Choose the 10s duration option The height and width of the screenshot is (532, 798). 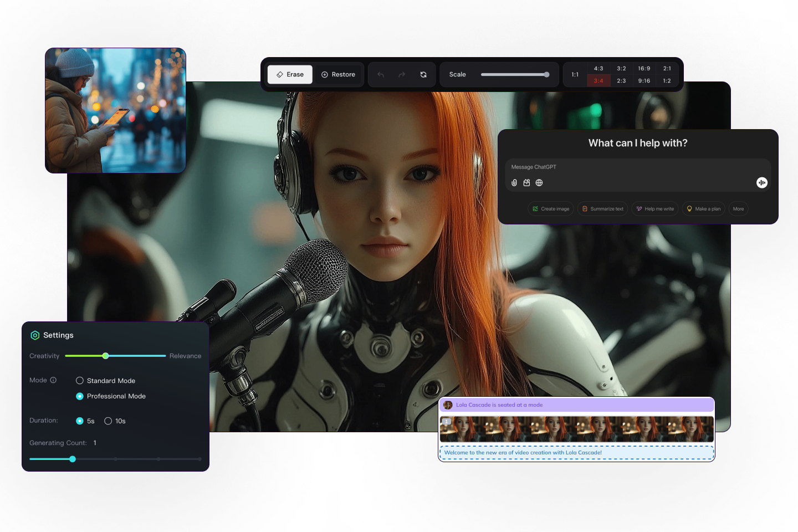(108, 421)
